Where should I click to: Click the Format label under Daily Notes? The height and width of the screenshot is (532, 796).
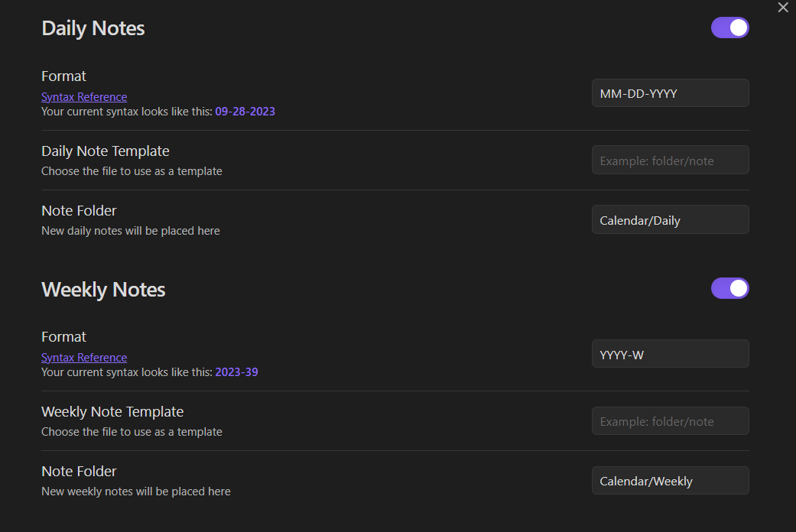pyautogui.click(x=63, y=76)
